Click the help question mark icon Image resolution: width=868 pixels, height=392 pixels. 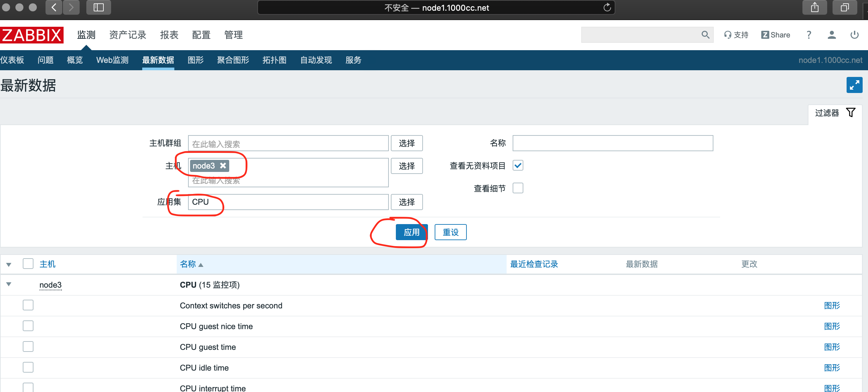pos(809,35)
